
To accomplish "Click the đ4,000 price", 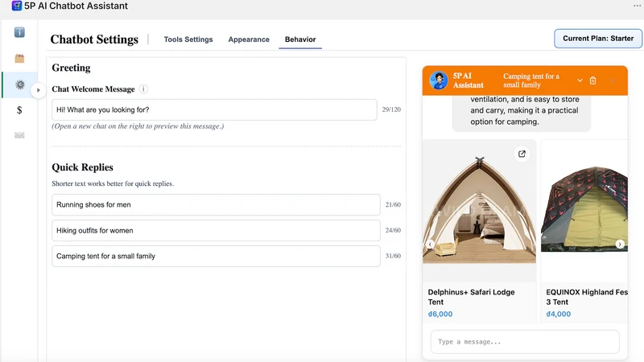I will 558,314.
